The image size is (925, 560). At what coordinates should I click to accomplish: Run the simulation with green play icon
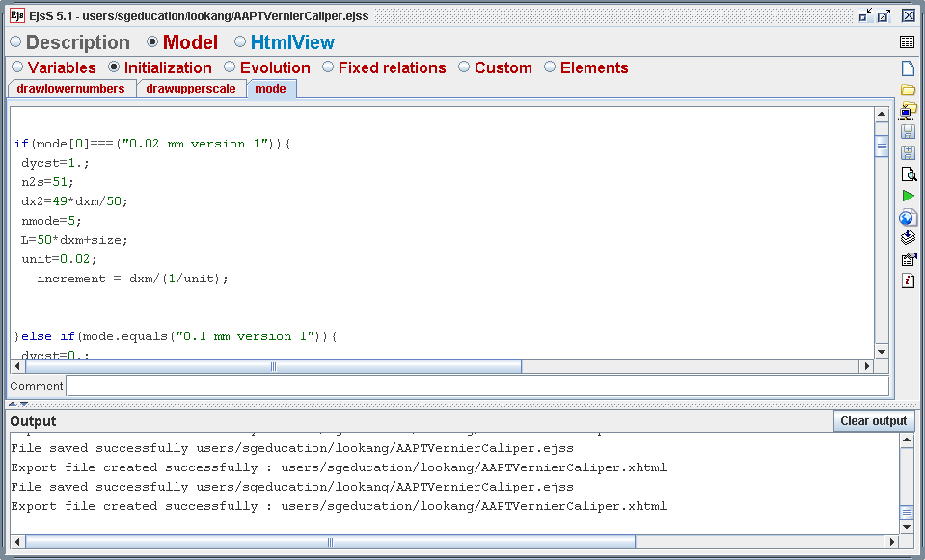click(908, 196)
